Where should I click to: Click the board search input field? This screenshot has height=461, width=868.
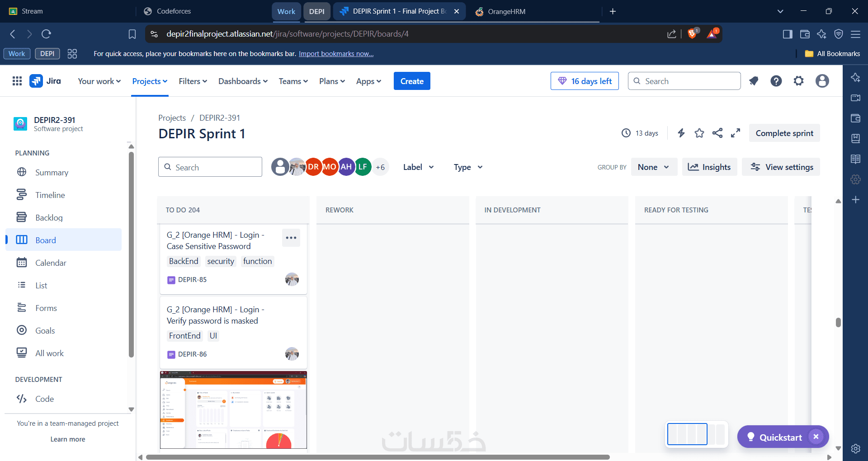click(x=210, y=167)
